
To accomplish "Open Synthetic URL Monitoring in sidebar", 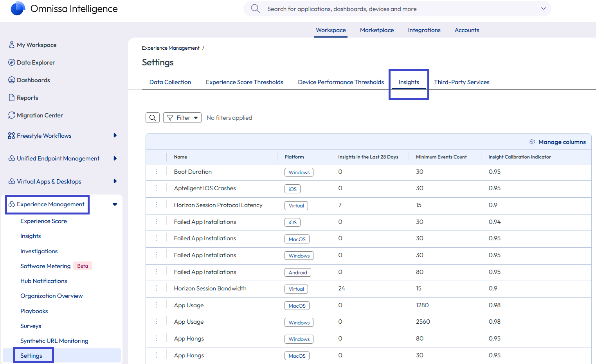I will pos(54,341).
